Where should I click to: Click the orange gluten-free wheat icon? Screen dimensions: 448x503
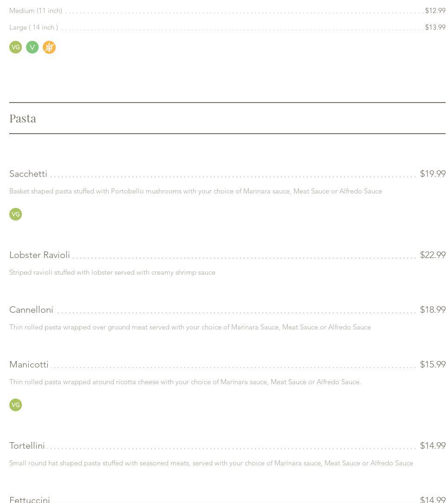coord(49,47)
